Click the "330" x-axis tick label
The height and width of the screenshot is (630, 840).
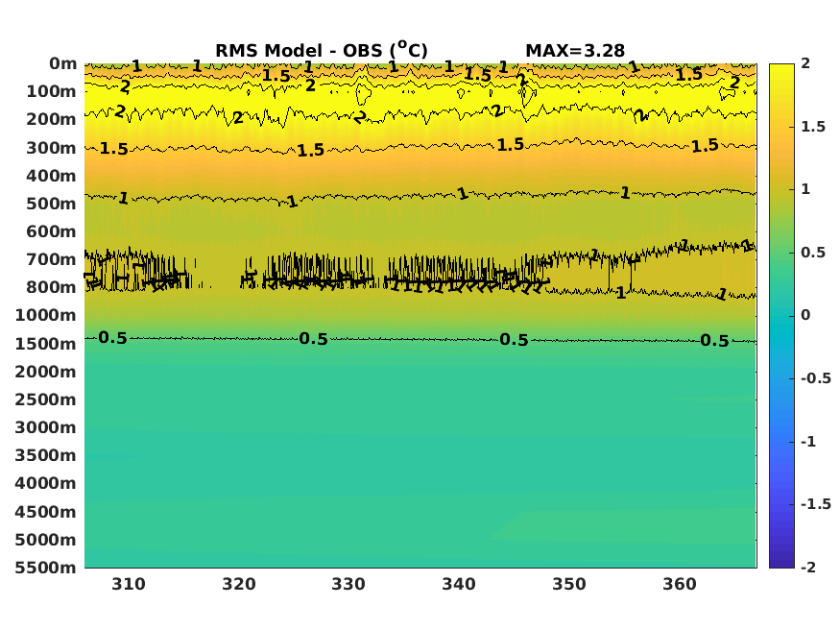click(348, 584)
